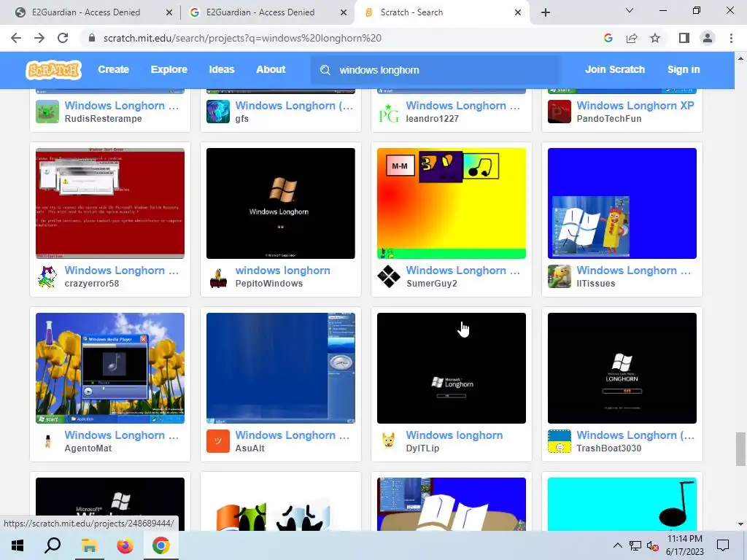This screenshot has width=747, height=560.
Task: Click Join Scratch
Action: pos(614,69)
